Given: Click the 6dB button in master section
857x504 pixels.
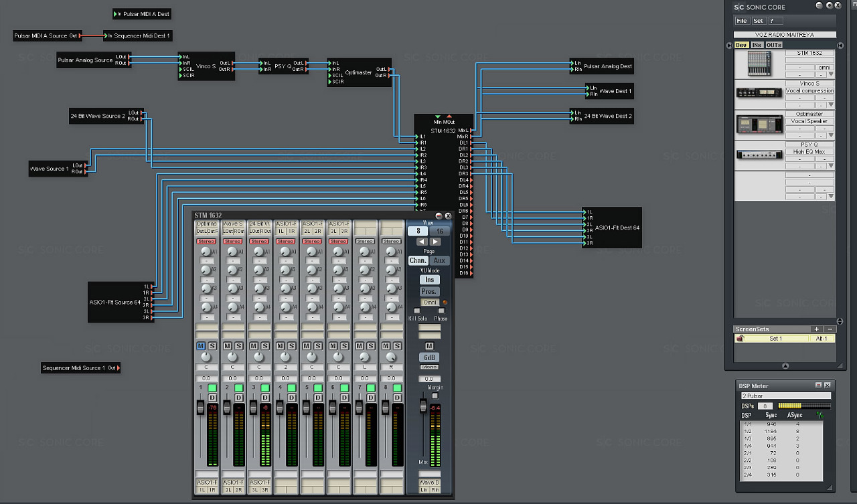Looking at the screenshot, I should pyautogui.click(x=429, y=357).
